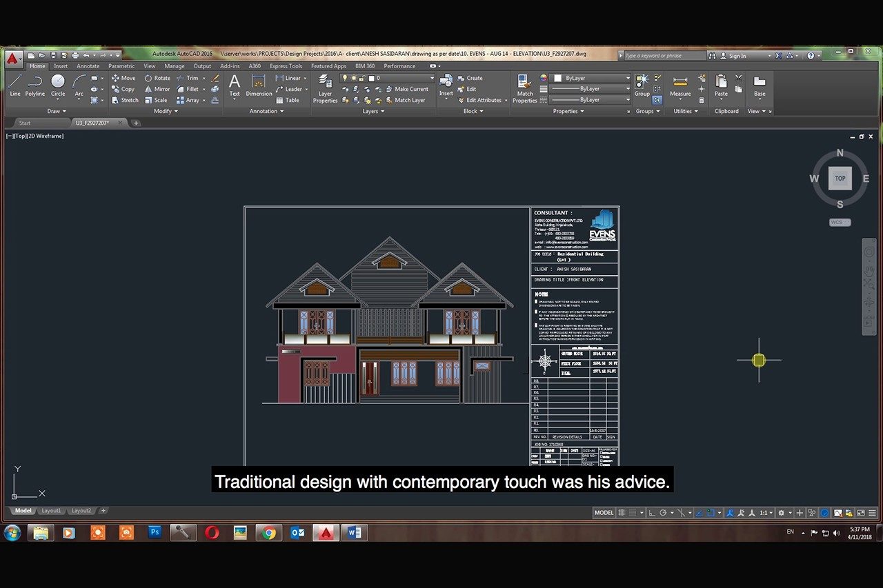883x588 pixels.
Task: Switch to the Annotate ribbon tab
Action: click(88, 66)
